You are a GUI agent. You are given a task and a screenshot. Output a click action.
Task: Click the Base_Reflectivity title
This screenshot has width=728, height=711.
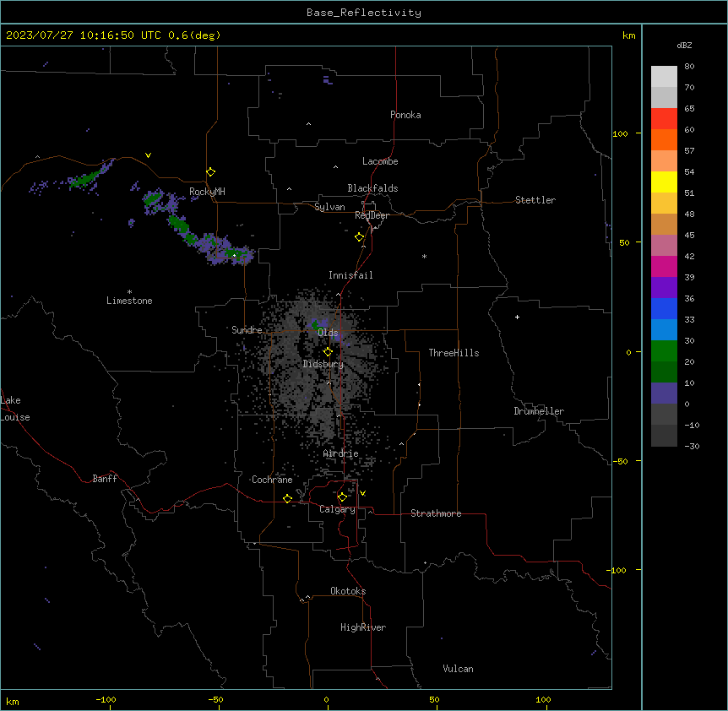364,13
